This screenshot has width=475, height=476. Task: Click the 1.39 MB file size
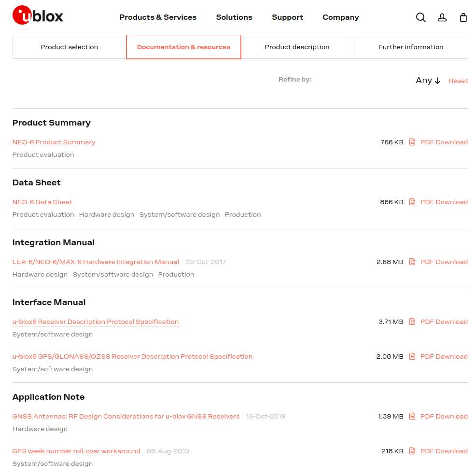pyautogui.click(x=391, y=416)
